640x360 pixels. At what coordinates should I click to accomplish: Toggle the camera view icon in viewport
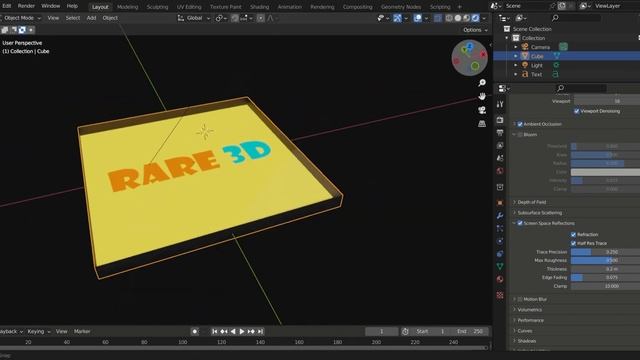[482, 110]
